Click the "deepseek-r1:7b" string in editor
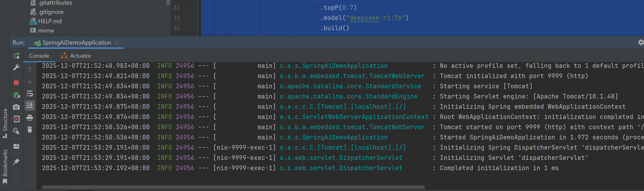The height and width of the screenshot is (191, 644). (x=375, y=18)
